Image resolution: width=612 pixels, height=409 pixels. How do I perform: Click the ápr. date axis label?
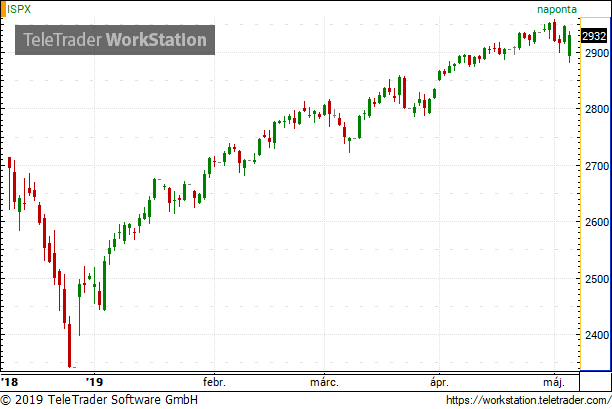pyautogui.click(x=439, y=382)
